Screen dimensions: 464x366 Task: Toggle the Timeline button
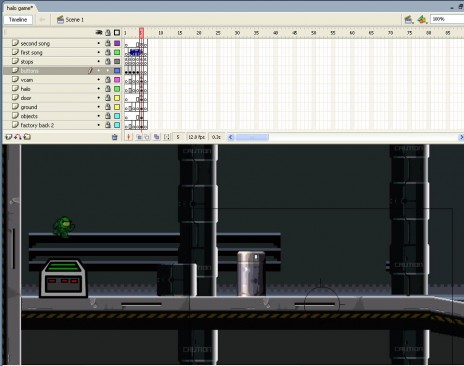coord(18,20)
